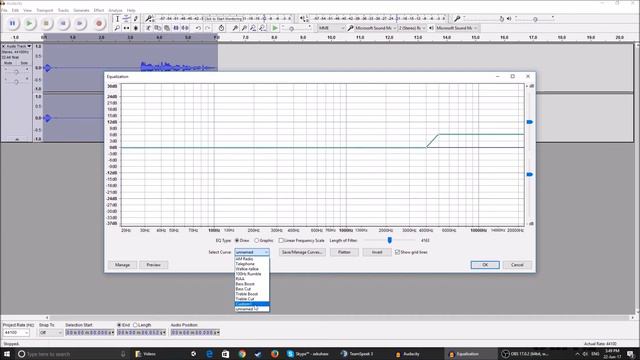Open the audio host dropdown
640x360 pixels.
point(331,28)
